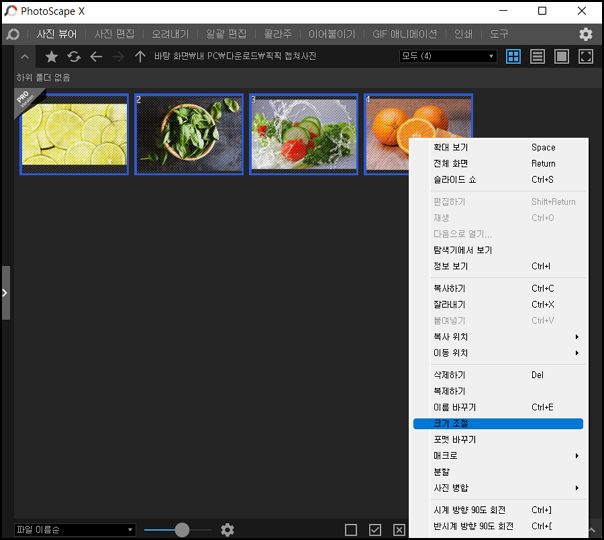Click the select all checkmark icon
The height and width of the screenshot is (540, 604).
pos(375,530)
